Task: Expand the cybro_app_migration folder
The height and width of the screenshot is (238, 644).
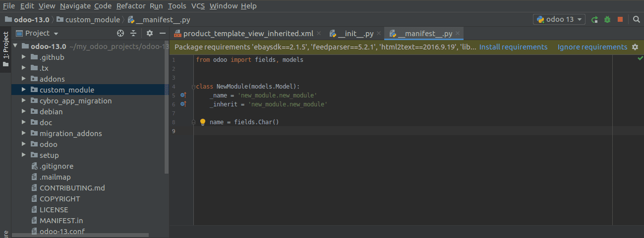Action: click(x=24, y=100)
